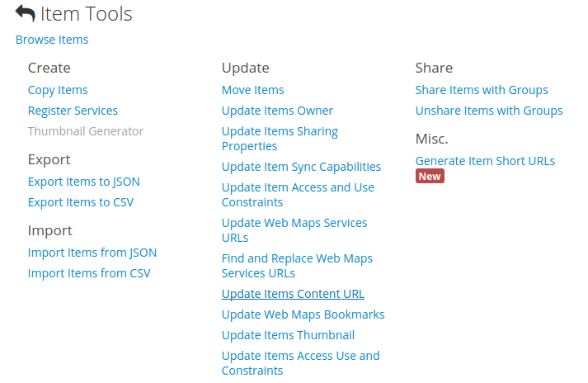The width and height of the screenshot is (588, 383).
Task: Open the Browse Items link
Action: pyautogui.click(x=52, y=40)
